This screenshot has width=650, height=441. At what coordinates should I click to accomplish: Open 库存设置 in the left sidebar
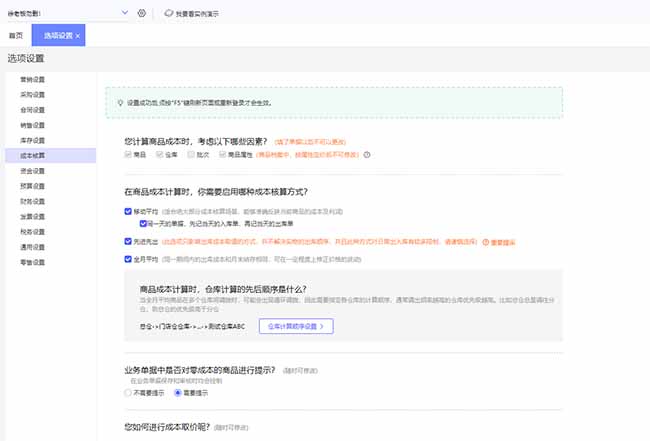(33, 140)
